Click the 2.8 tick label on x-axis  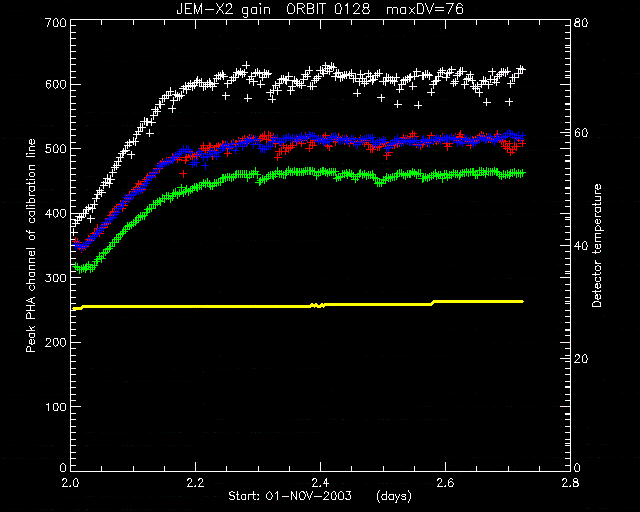coord(570,483)
